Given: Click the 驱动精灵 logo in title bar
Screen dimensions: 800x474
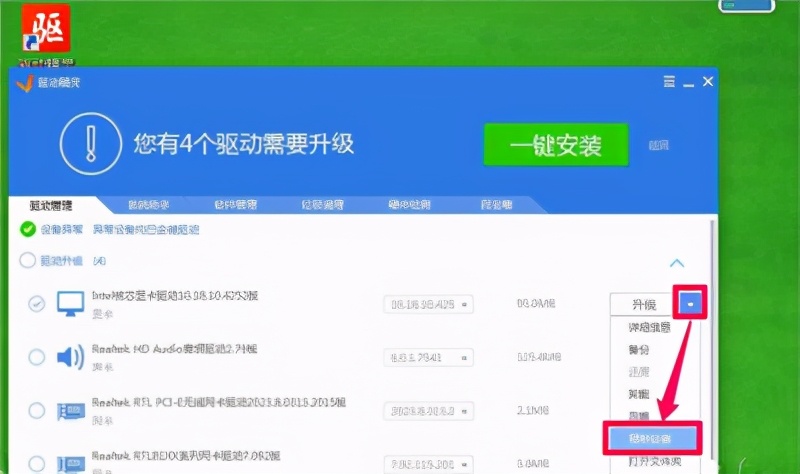Looking at the screenshot, I should 24,83.
